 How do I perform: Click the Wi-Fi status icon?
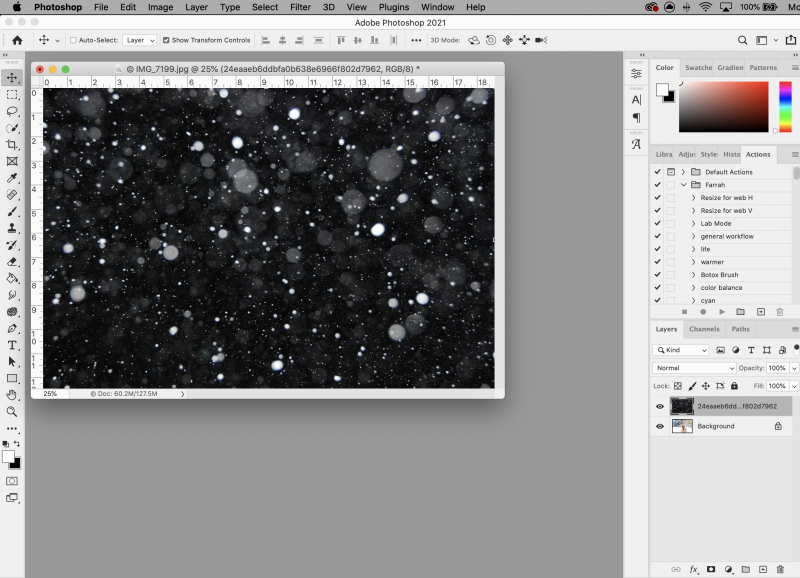705,7
